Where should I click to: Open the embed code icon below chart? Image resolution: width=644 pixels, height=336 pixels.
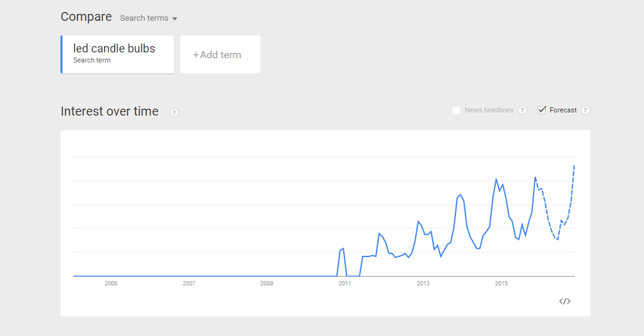pos(565,301)
